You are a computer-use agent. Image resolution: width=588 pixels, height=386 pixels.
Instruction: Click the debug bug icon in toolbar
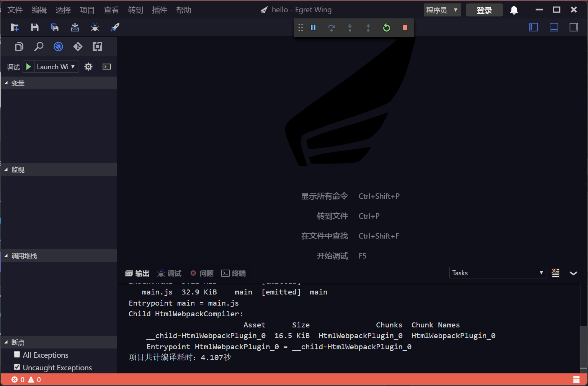(95, 27)
